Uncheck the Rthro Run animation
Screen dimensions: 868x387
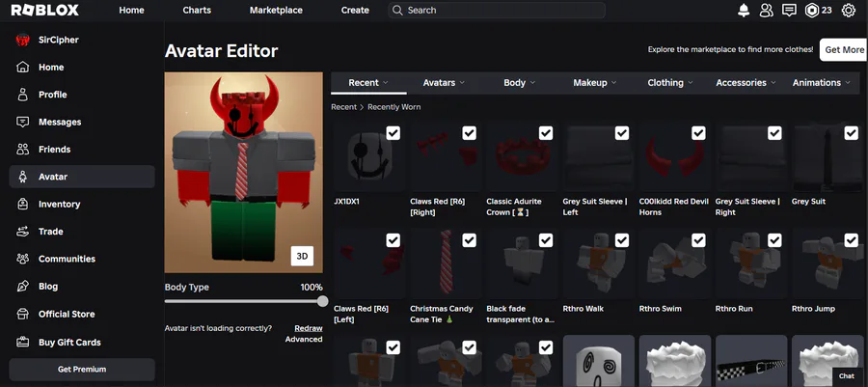[x=774, y=239]
